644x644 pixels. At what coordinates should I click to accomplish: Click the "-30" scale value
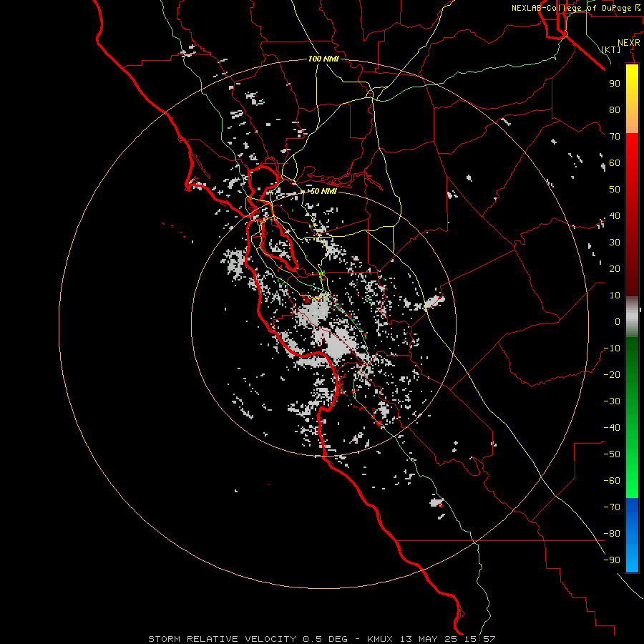click(612, 401)
